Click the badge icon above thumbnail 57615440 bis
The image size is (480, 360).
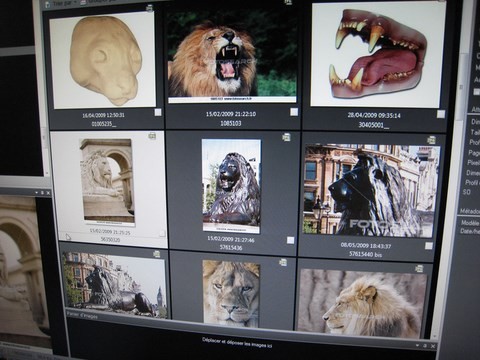431,140
